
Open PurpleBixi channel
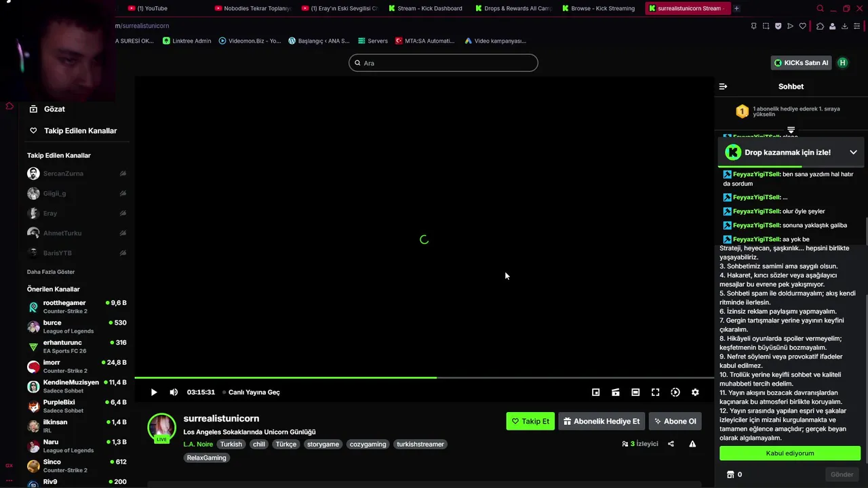click(77, 406)
